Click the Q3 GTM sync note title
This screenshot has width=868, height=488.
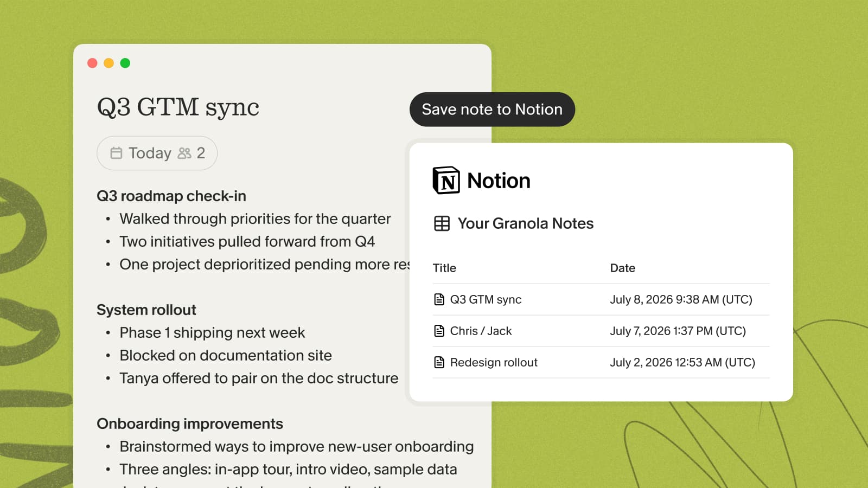(178, 107)
